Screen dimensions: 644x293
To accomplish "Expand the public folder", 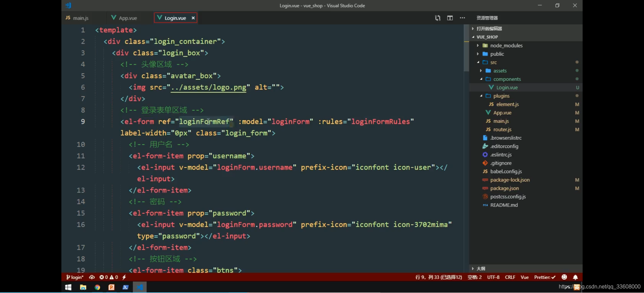I will coord(478,54).
